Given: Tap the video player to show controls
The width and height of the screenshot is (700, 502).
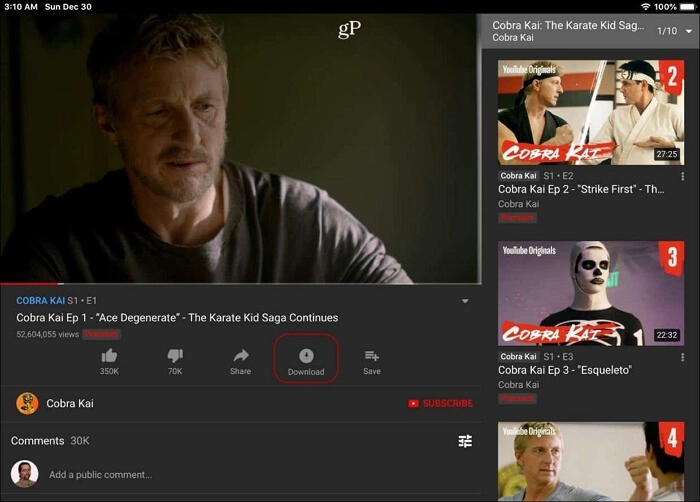Looking at the screenshot, I should (240, 150).
